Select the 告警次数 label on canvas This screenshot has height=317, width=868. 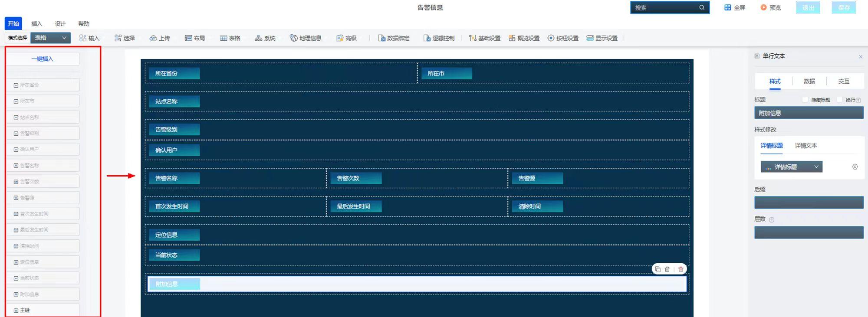[356, 178]
